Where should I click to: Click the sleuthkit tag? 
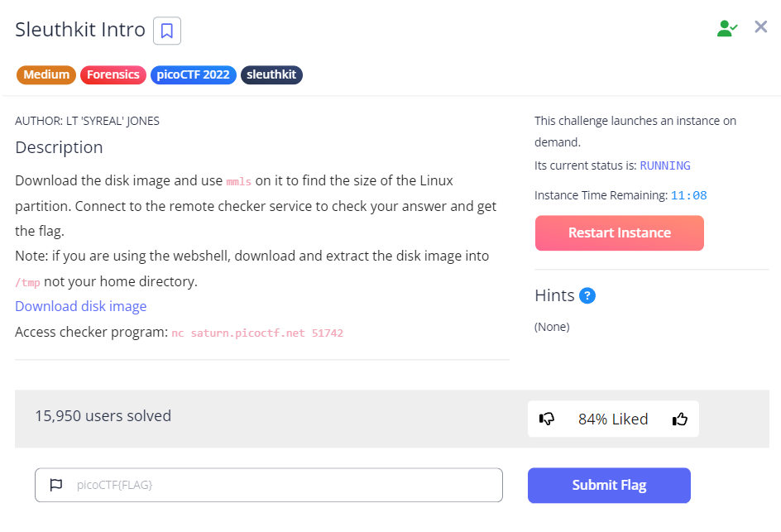tap(272, 74)
